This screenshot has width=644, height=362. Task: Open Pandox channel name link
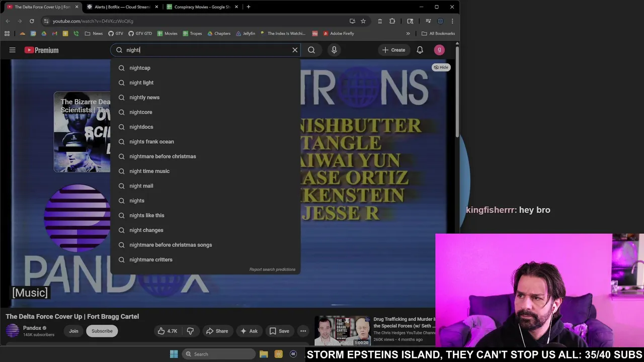[32, 328]
